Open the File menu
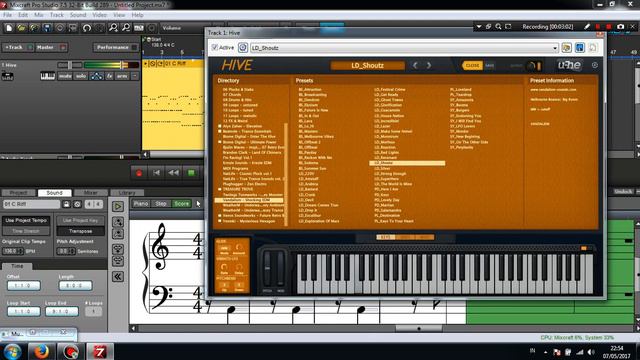This screenshot has width=640, height=360. [7, 15]
